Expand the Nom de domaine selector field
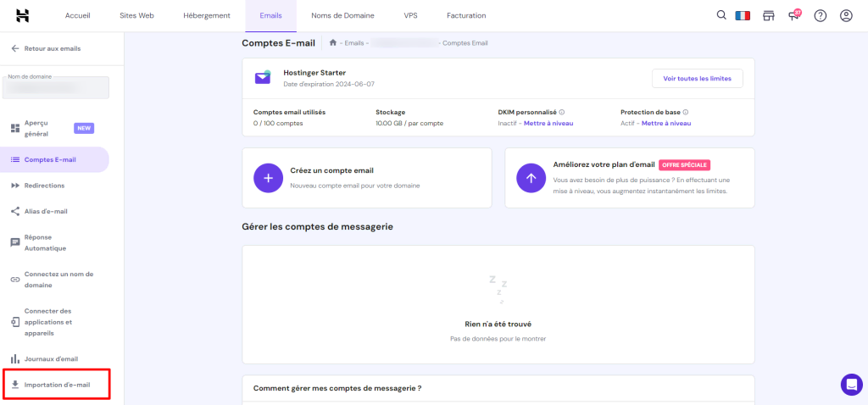This screenshot has width=868, height=405. (x=56, y=87)
